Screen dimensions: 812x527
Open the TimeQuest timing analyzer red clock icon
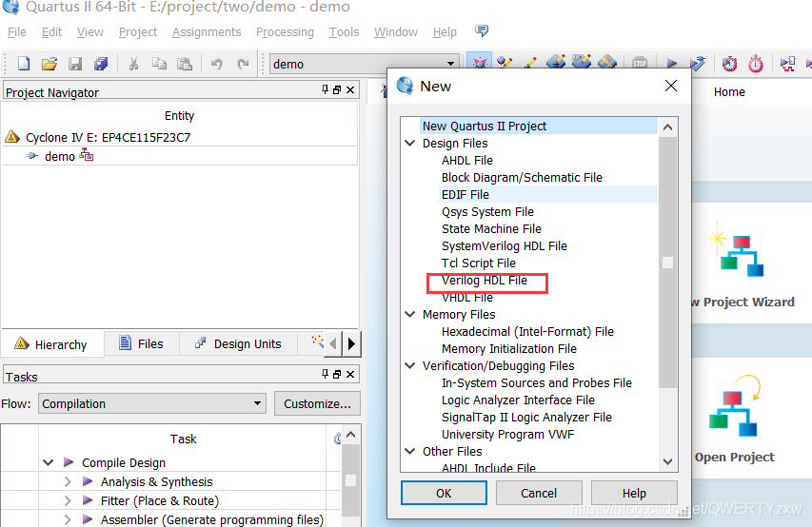pyautogui.click(x=730, y=63)
